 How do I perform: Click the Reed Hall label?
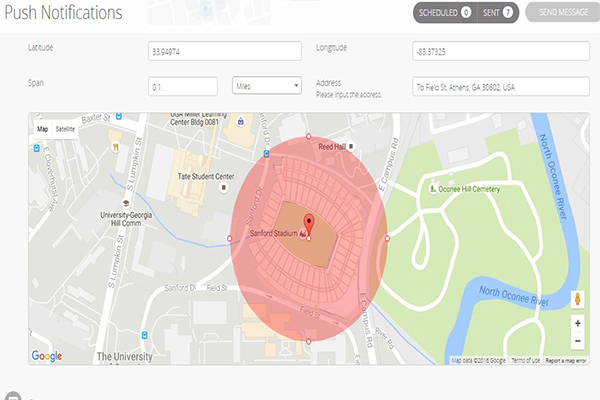click(332, 147)
